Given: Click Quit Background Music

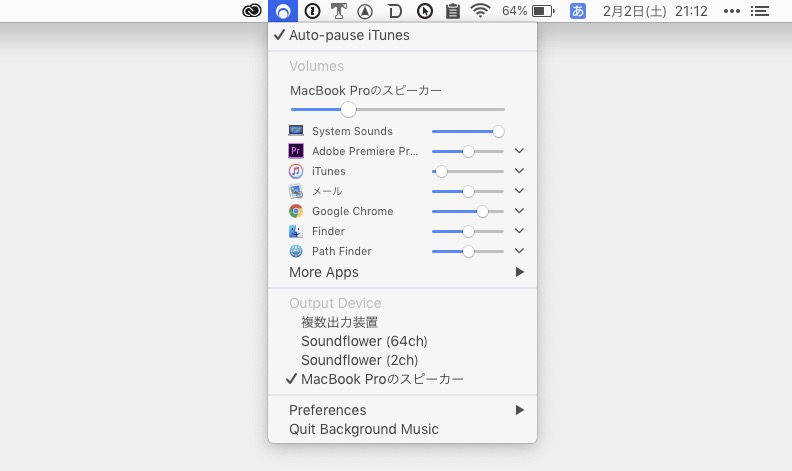Looking at the screenshot, I should click(364, 429).
